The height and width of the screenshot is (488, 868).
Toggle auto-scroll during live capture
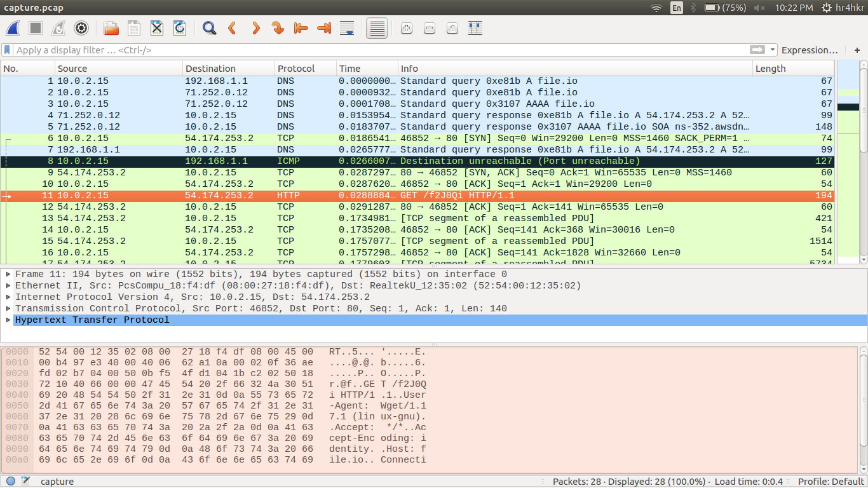347,28
